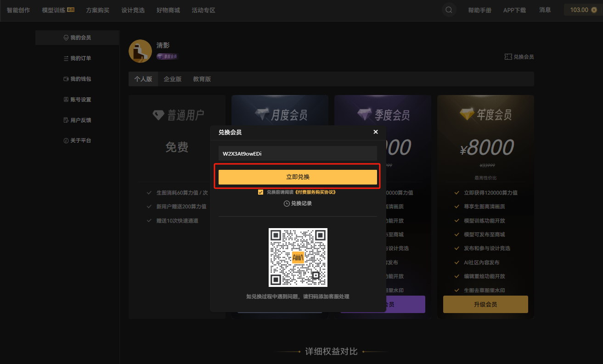Open 兑换记录 history
This screenshot has width=603, height=364.
[x=298, y=203]
